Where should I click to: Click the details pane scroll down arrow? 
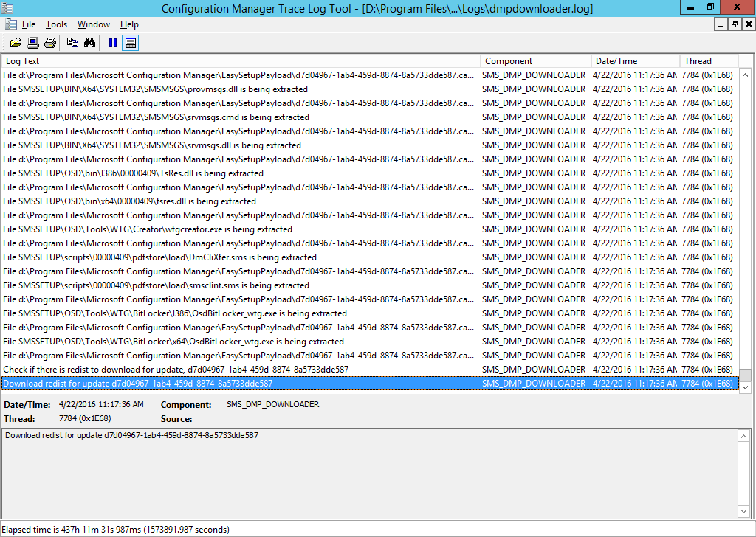pos(743,511)
